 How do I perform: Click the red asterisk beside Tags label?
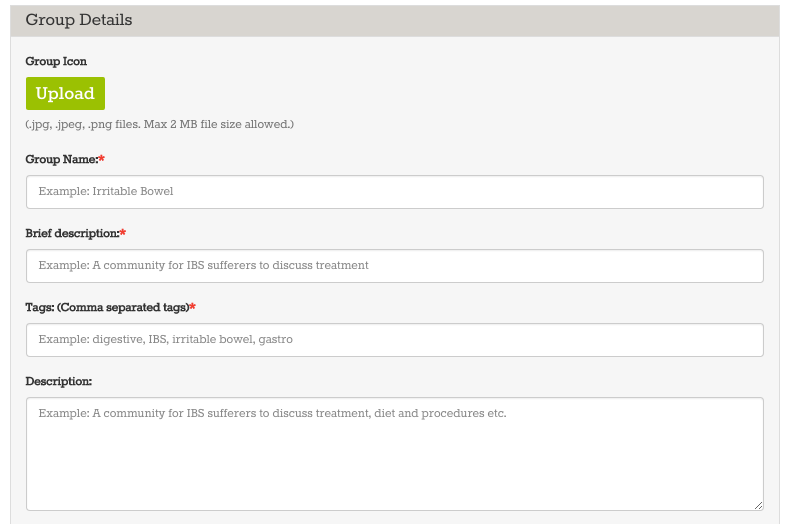[x=193, y=307]
